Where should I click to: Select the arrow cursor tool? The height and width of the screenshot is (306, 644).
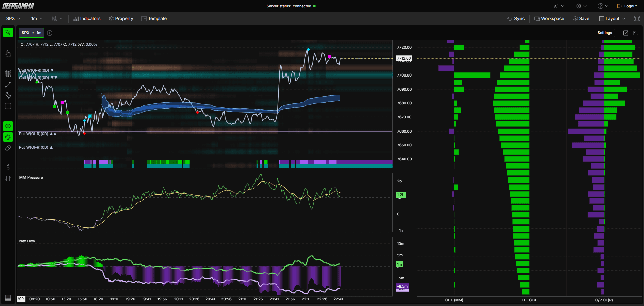coord(8,32)
